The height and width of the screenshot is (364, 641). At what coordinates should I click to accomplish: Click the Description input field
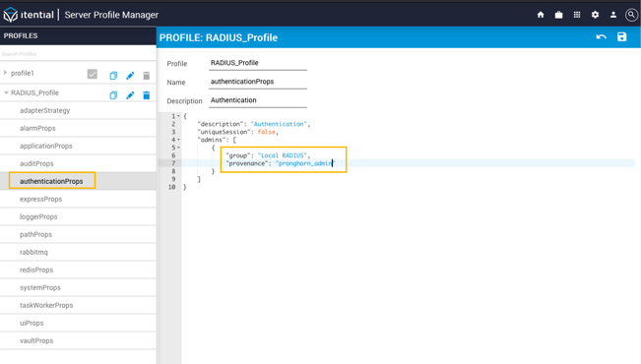258,100
